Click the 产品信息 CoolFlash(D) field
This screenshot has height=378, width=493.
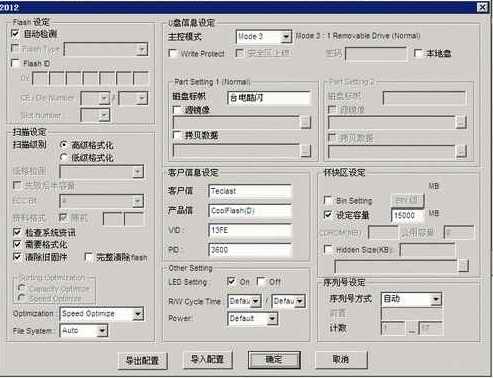tap(250, 211)
